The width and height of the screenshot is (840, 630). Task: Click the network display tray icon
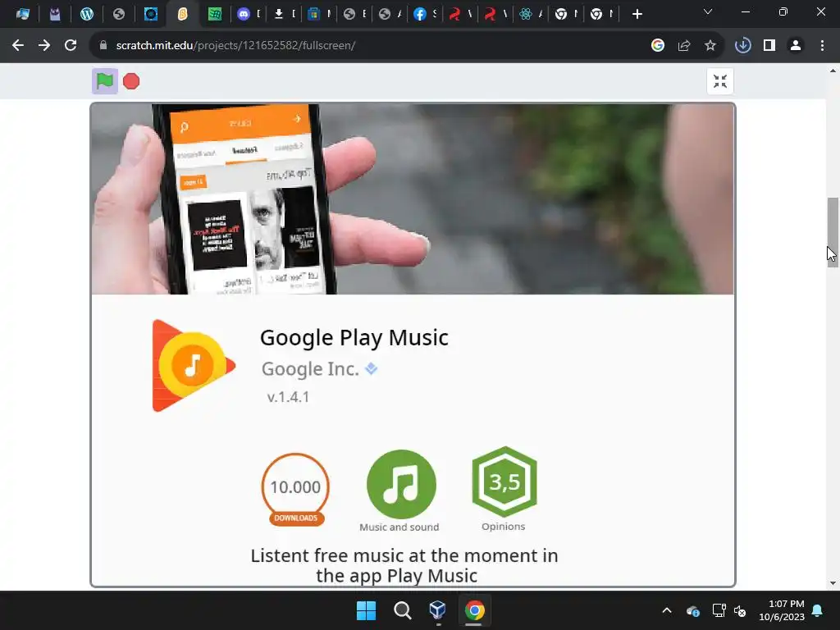[719, 610]
